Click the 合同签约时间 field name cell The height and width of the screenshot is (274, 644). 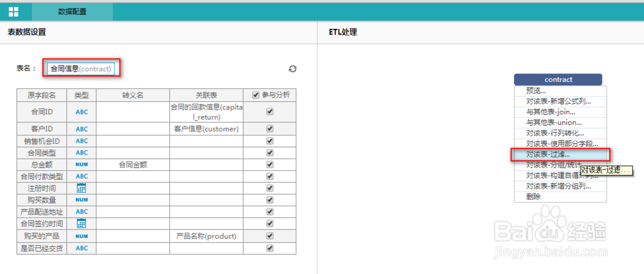[x=42, y=224]
